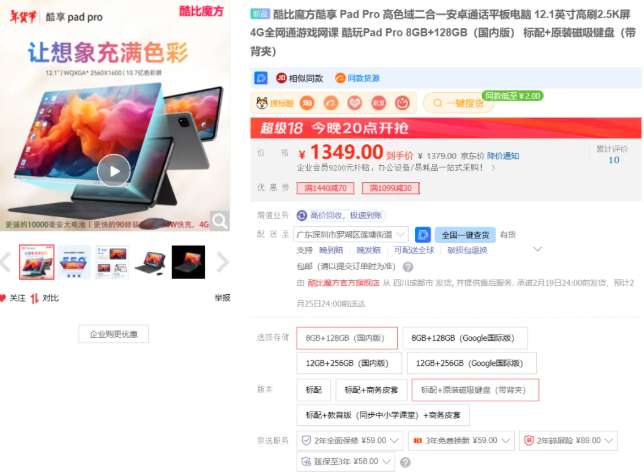Select 12GB+256GB (国内版) storage option

(349, 363)
